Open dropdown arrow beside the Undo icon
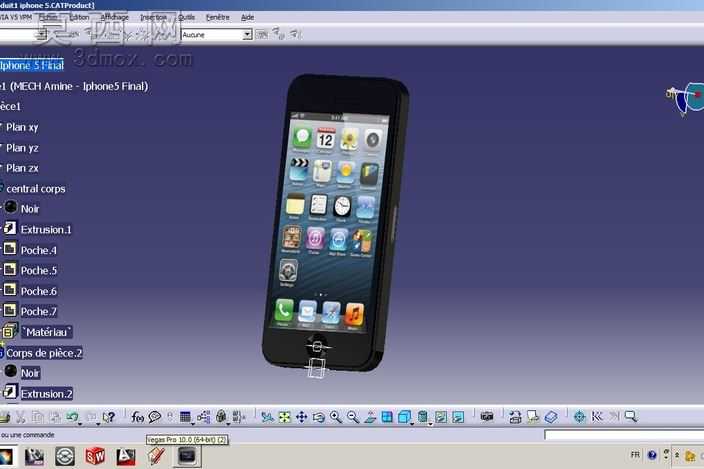 [80, 423]
